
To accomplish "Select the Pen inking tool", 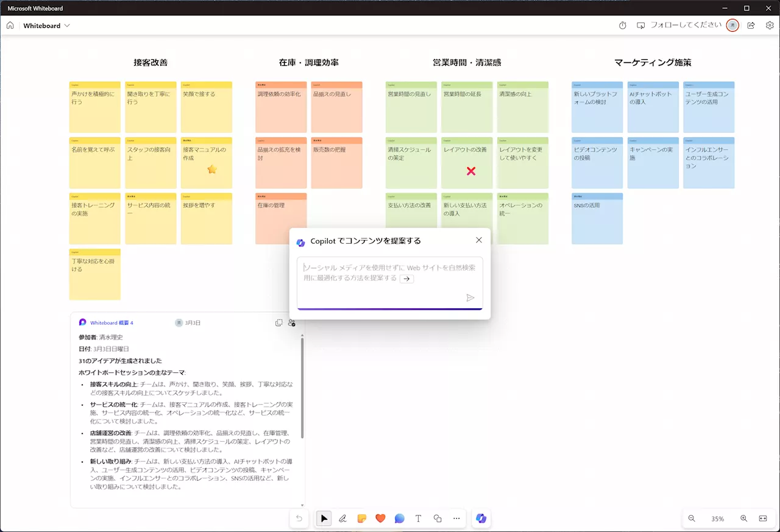I will 342,519.
